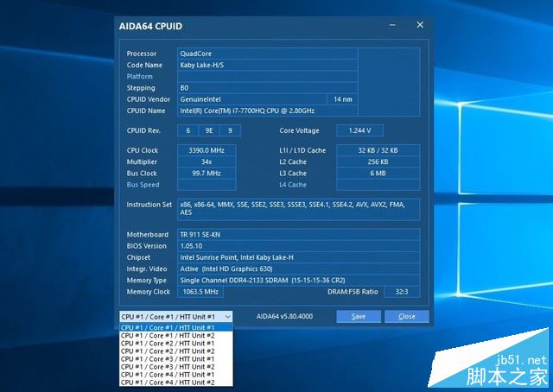Select CPU #1 / Core #4 / HTT Unit #2
This screenshot has width=553, height=392.
point(176,383)
